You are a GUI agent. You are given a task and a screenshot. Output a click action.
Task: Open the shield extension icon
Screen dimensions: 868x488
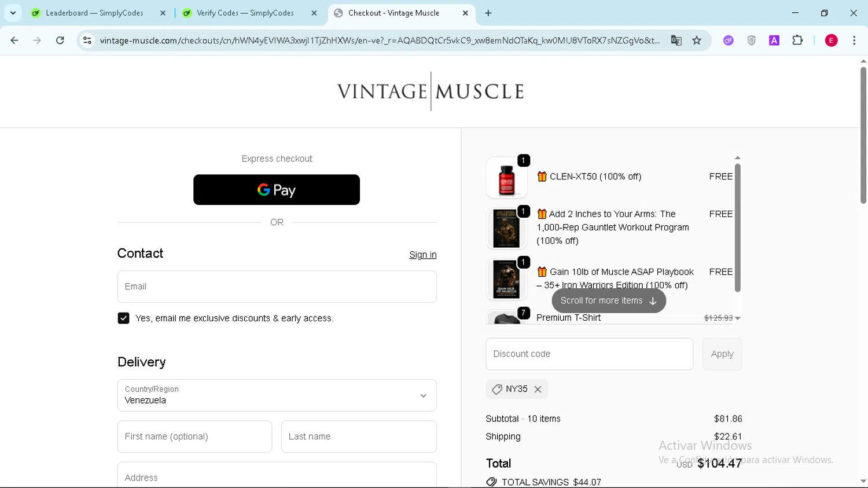[751, 41]
